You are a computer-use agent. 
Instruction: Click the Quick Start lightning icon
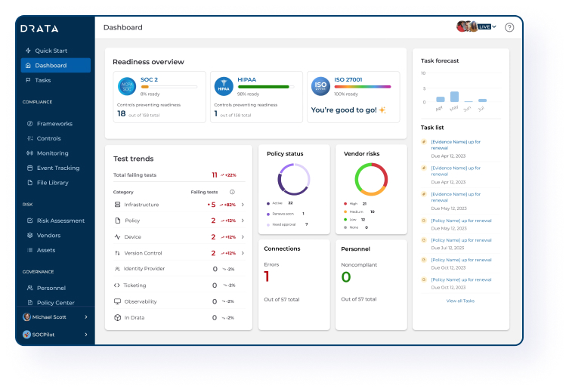point(28,51)
